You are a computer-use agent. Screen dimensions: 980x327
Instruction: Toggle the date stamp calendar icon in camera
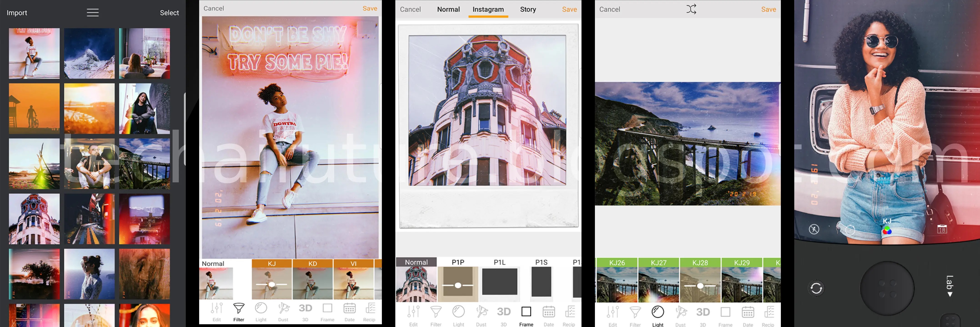(942, 229)
